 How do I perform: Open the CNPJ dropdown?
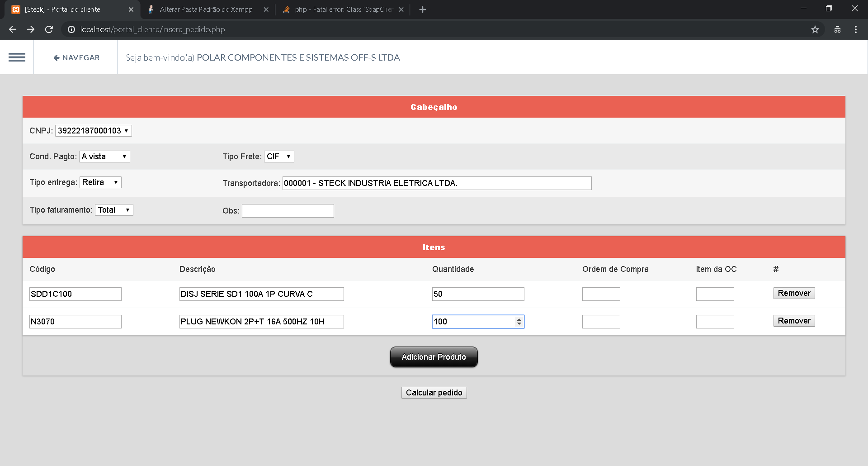[x=93, y=131]
